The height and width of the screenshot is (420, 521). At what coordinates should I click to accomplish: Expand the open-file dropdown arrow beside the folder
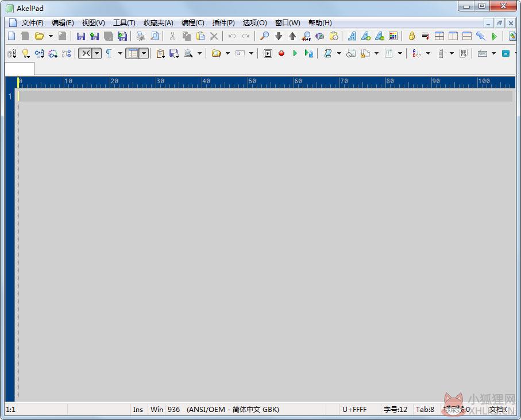click(51, 36)
